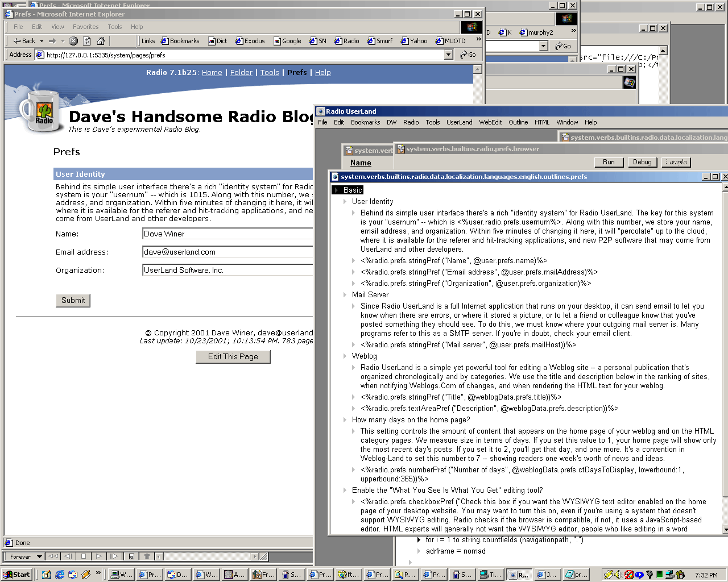
Task: Open the Tools link in page navigation
Action: click(x=270, y=73)
